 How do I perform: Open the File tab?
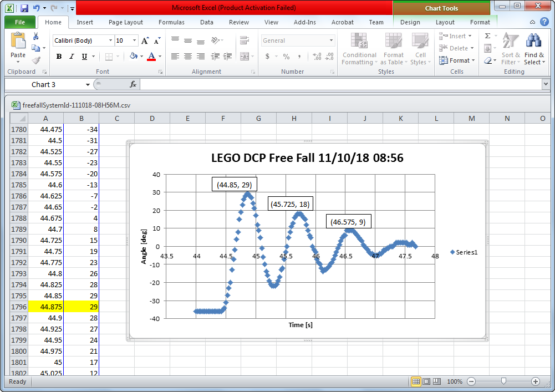20,22
